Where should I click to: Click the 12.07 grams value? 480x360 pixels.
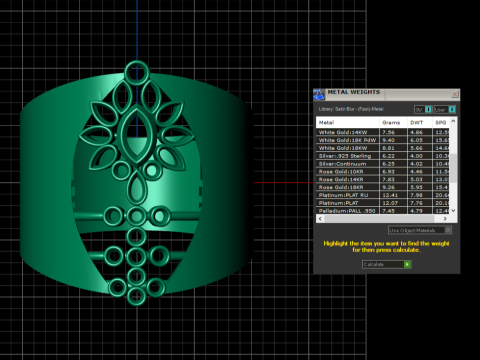pyautogui.click(x=390, y=203)
